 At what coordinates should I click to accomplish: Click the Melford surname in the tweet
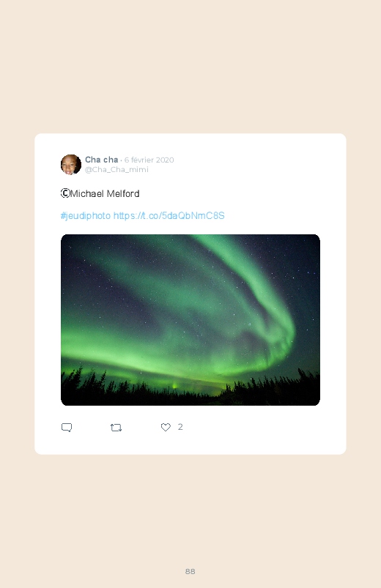point(123,193)
